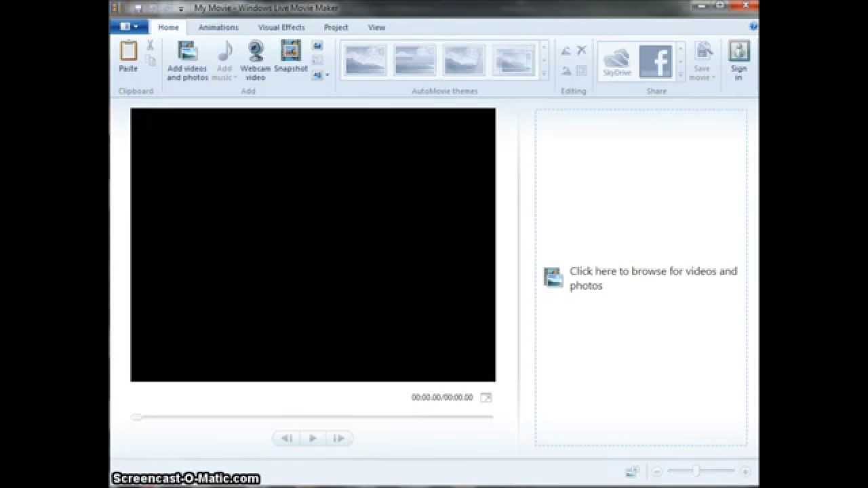The height and width of the screenshot is (488, 868).
Task: Click the Play button under the preview
Action: coord(313,439)
